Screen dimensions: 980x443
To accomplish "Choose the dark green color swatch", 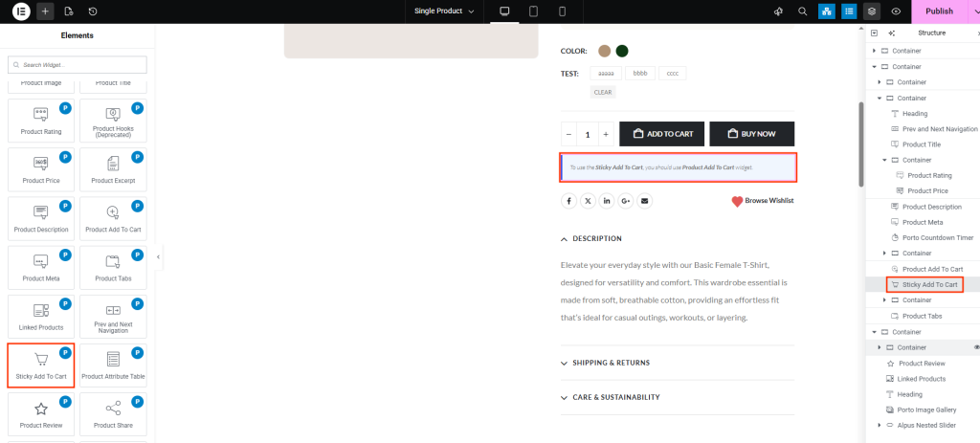I will point(622,51).
